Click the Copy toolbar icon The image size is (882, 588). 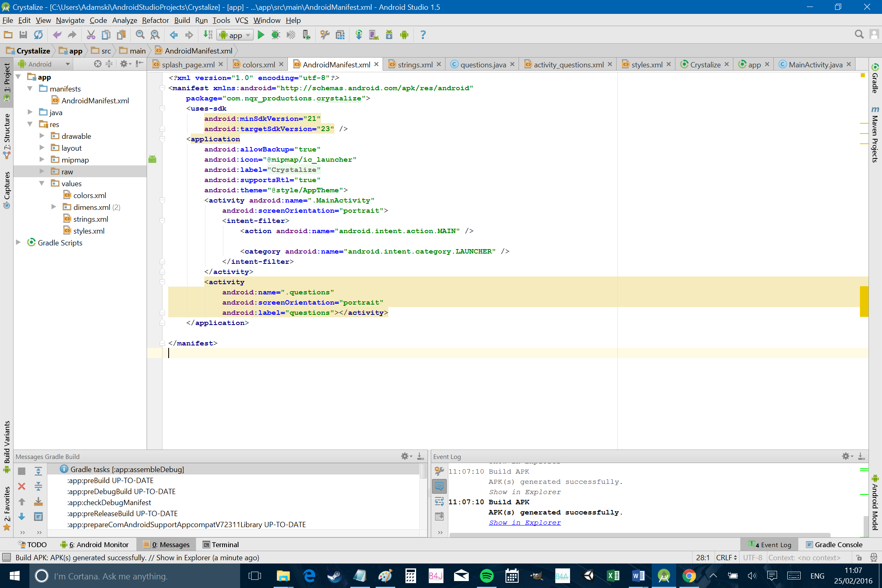click(x=106, y=35)
